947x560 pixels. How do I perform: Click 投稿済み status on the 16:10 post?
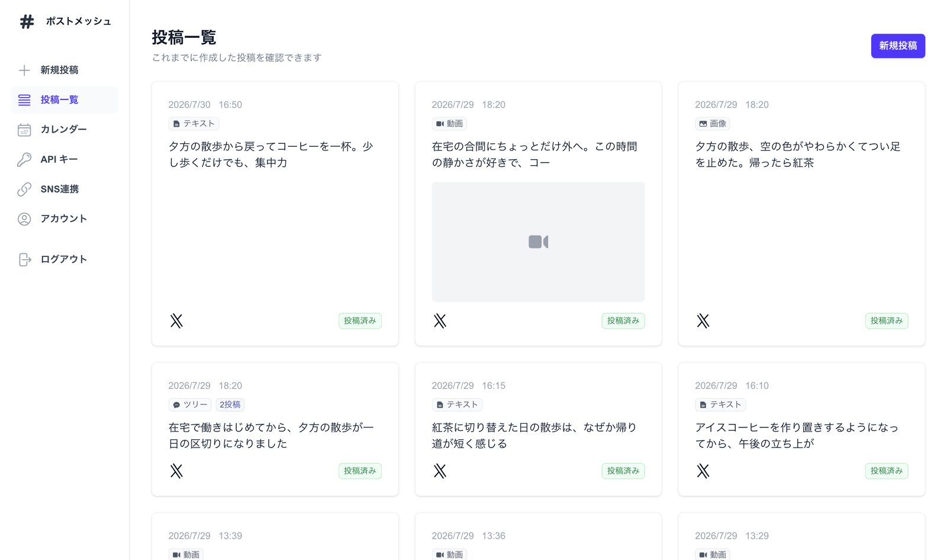click(x=887, y=471)
